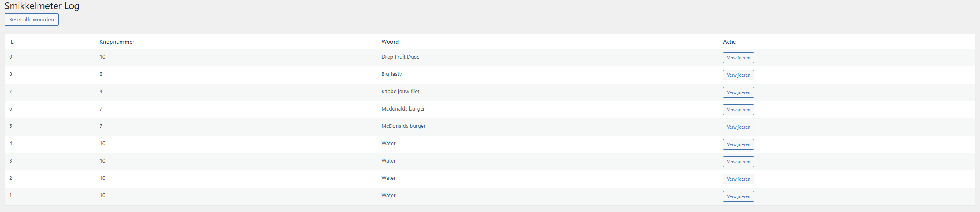The width and height of the screenshot is (980, 212).
Task: Delete the Water entry with ID 1
Action: [738, 196]
